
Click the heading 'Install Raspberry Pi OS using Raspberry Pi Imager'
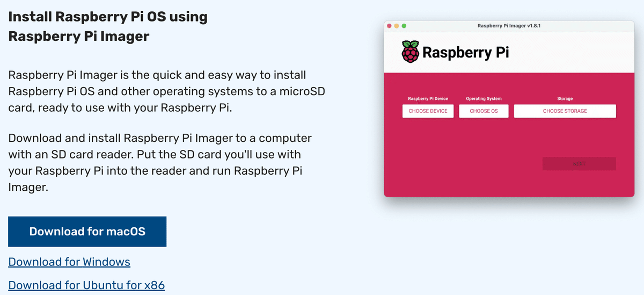tap(108, 26)
